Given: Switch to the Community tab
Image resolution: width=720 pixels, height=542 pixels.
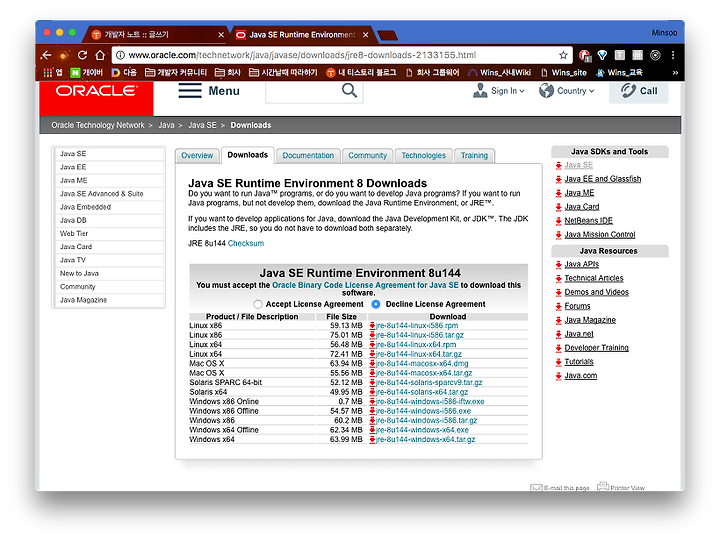Looking at the screenshot, I should [367, 156].
